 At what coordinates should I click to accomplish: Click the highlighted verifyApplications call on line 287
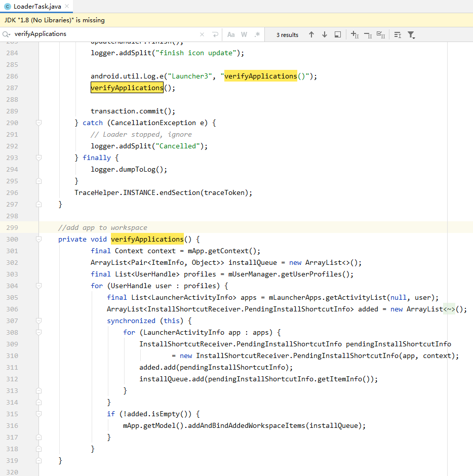point(127,88)
